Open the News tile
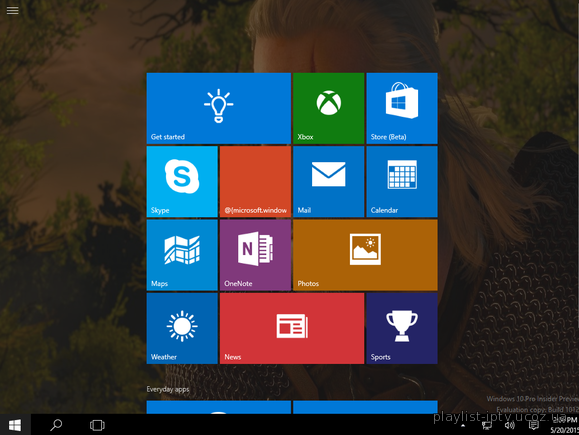Screen dimensions: 579x435 pyautogui.click(x=292, y=328)
